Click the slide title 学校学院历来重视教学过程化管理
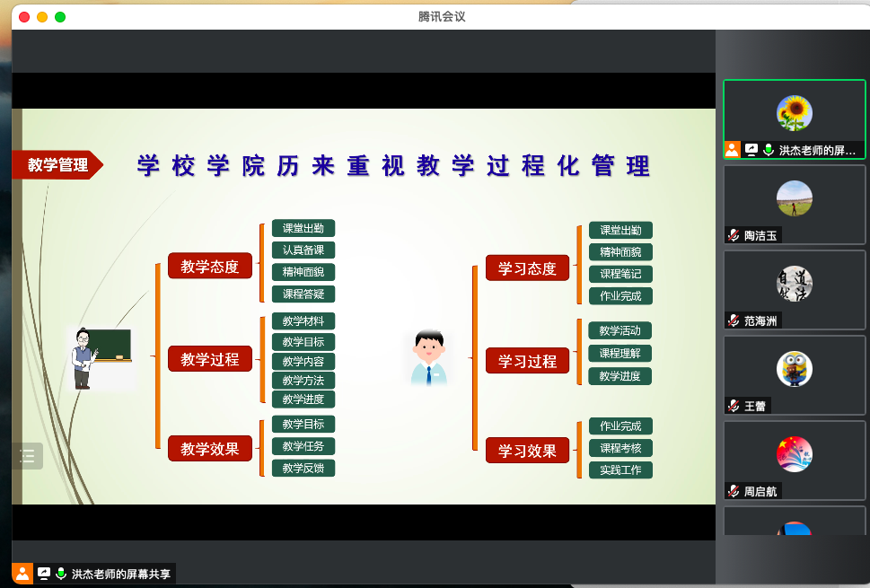 (x=393, y=166)
